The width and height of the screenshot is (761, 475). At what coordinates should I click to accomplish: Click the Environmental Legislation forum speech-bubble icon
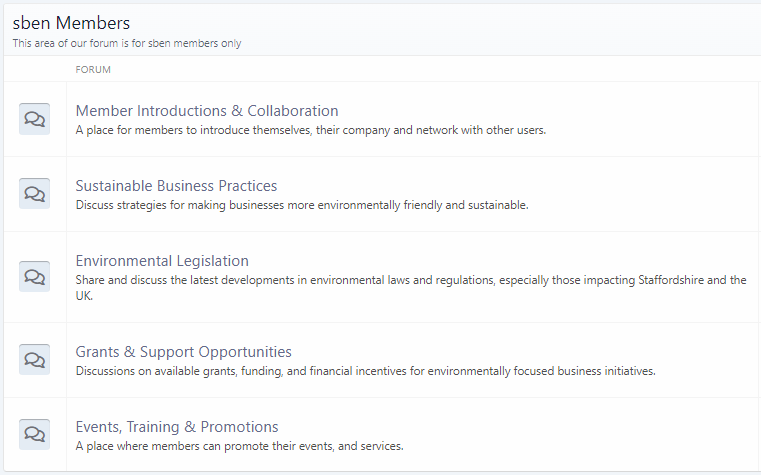34,277
